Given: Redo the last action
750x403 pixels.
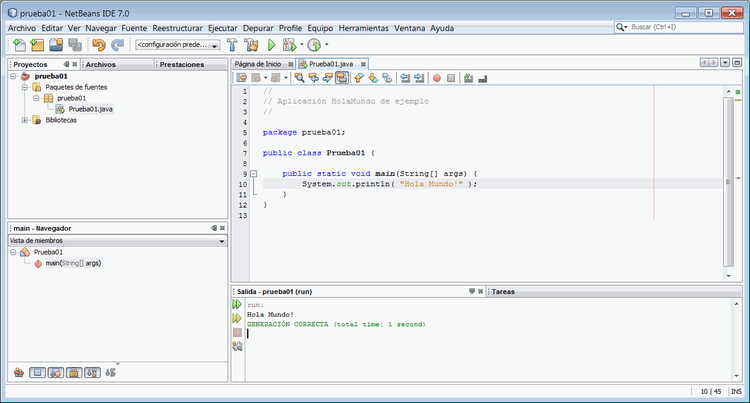Looking at the screenshot, I should tap(117, 45).
